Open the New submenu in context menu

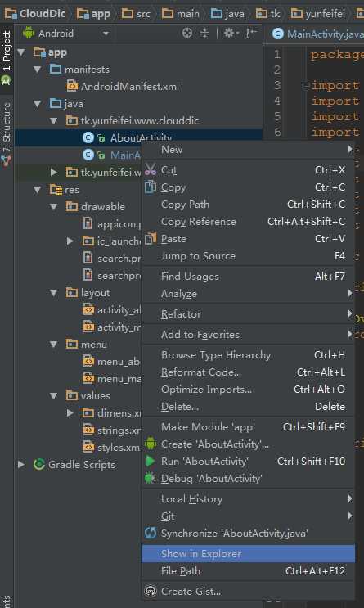pyautogui.click(x=248, y=150)
